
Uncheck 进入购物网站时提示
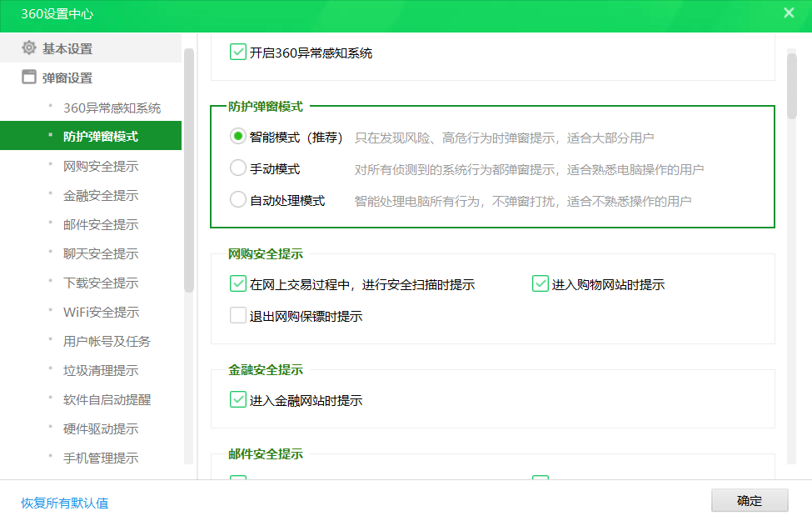pos(541,283)
